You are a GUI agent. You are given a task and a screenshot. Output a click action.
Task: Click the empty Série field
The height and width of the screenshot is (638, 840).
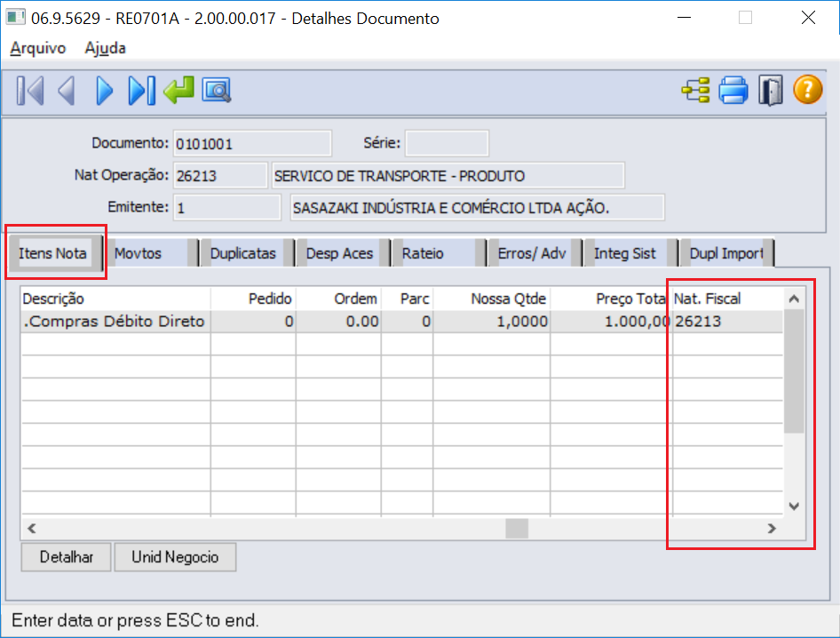[447, 144]
